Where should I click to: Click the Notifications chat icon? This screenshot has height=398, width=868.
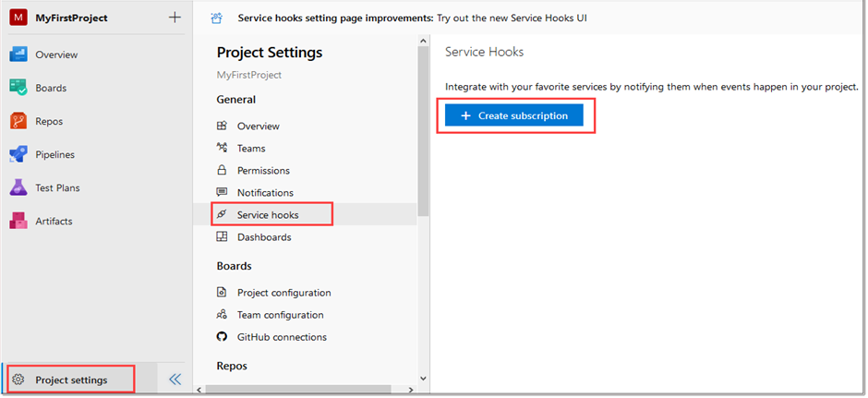tap(222, 192)
